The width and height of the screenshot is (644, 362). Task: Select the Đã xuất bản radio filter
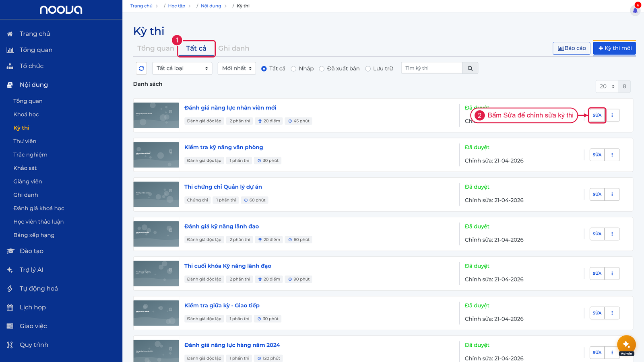click(322, 69)
